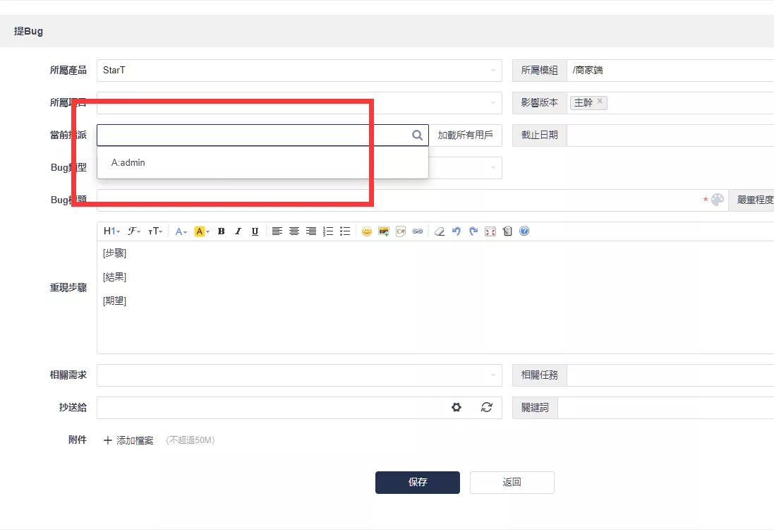Click the 嚴重程度 label
The image size is (774, 532).
coord(755,200)
